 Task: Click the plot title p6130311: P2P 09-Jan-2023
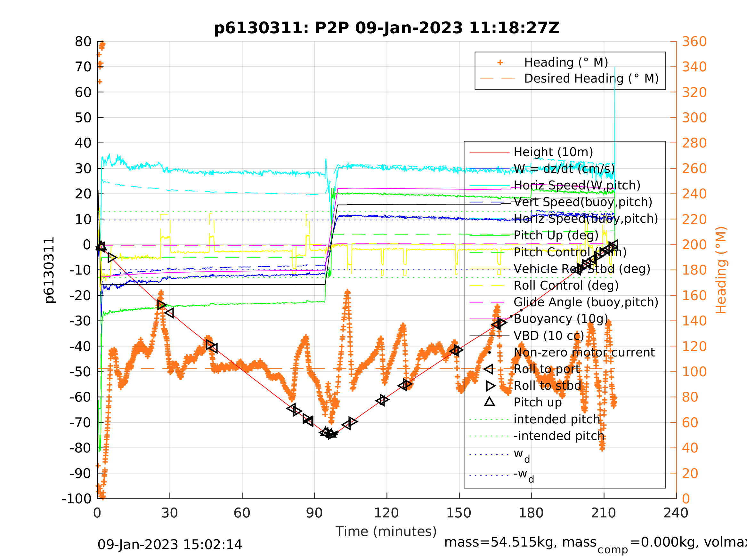(x=387, y=28)
